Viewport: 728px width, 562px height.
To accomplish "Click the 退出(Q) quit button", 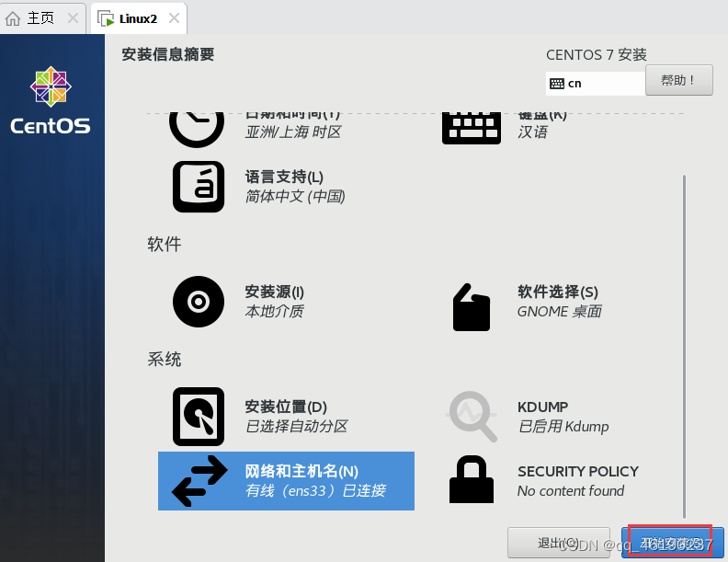I will [x=559, y=543].
